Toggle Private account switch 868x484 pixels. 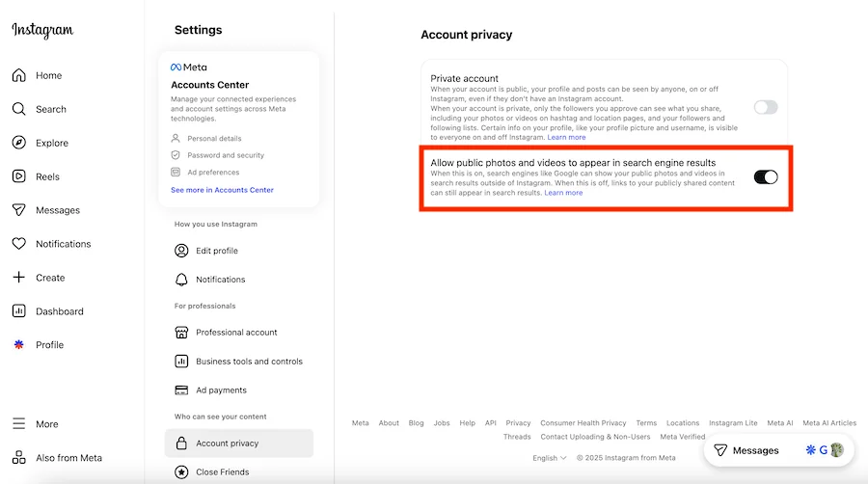pyautogui.click(x=766, y=107)
